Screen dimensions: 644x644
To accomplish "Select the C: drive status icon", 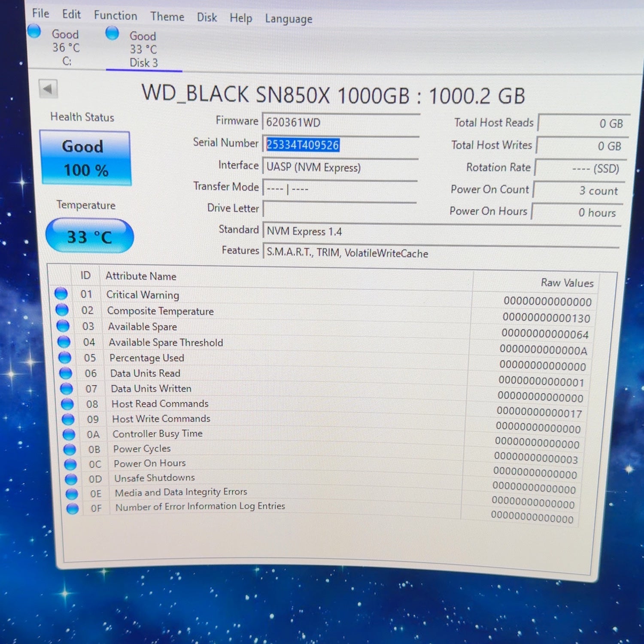I will click(34, 31).
